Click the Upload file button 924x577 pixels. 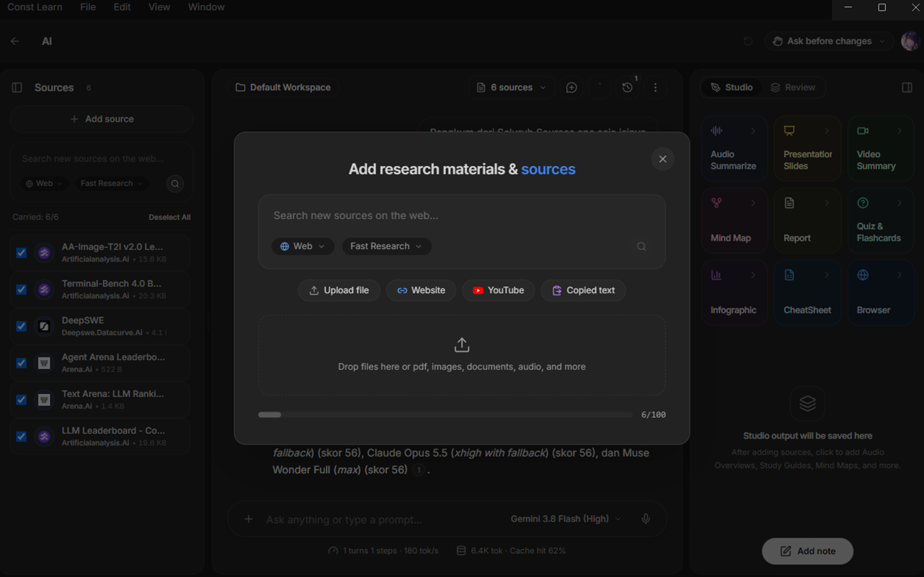point(339,290)
